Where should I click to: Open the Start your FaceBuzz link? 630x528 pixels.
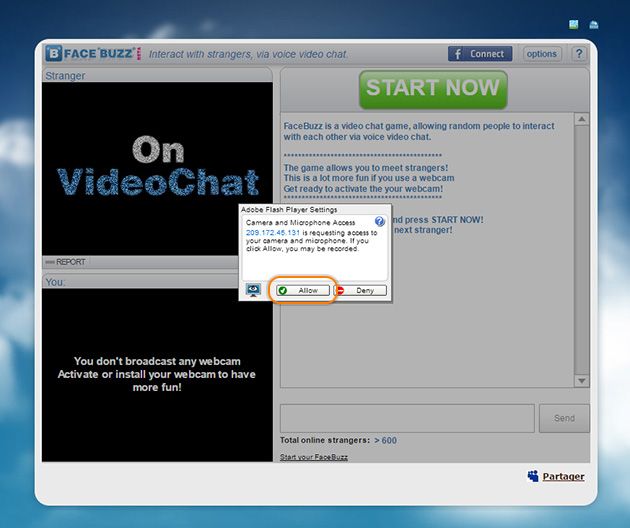[314, 457]
